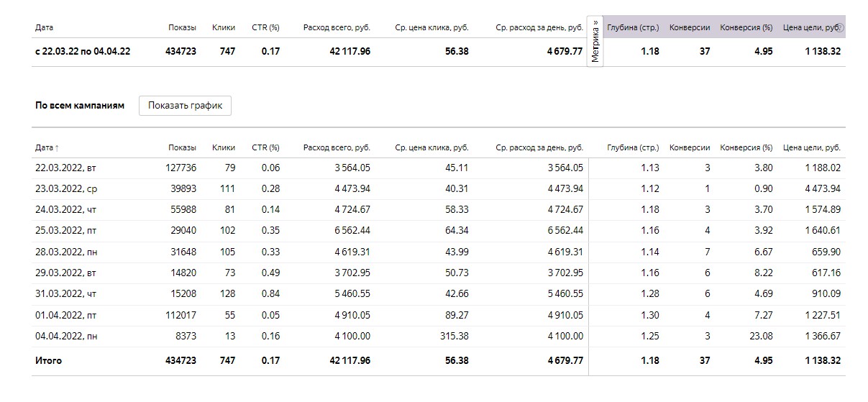This screenshot has width=868, height=402.
Task: Sort daily table by Ср. расход за день
Action: 539,147
